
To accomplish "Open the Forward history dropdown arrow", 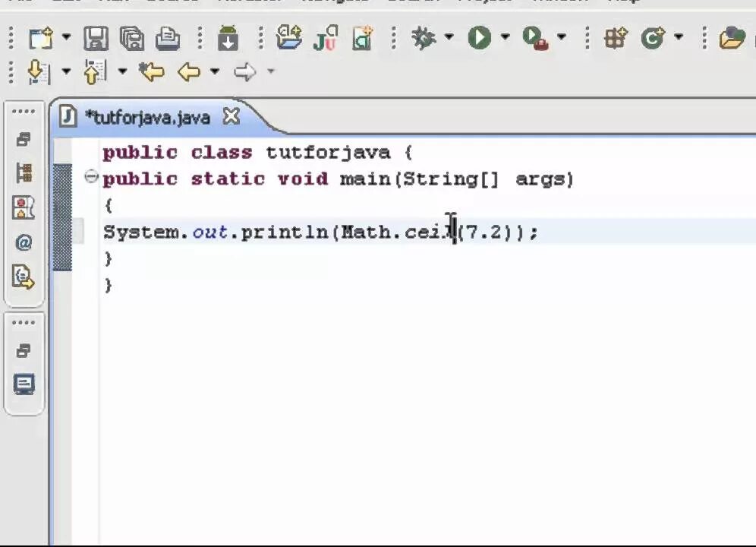I will 271,71.
